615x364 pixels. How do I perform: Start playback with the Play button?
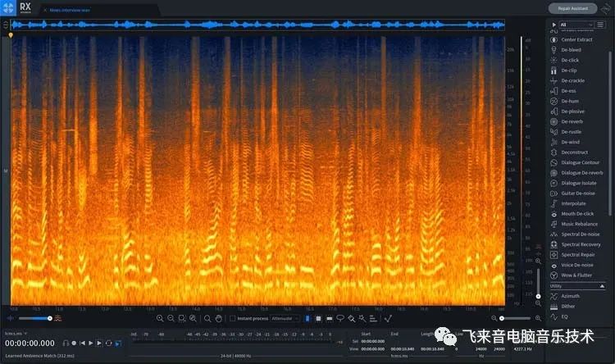pyautogui.click(x=91, y=344)
